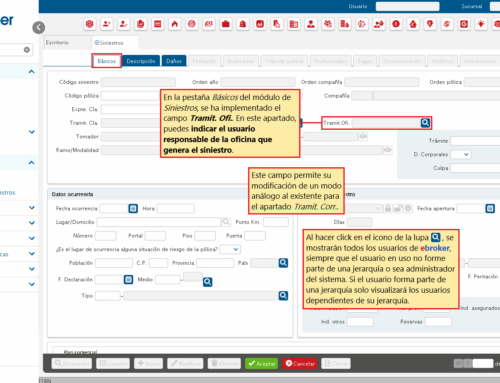Image resolution: width=500 pixels, height=383 pixels.
Task: Toggle the eye icon on Ramo/Modalidad row
Action: [387, 150]
